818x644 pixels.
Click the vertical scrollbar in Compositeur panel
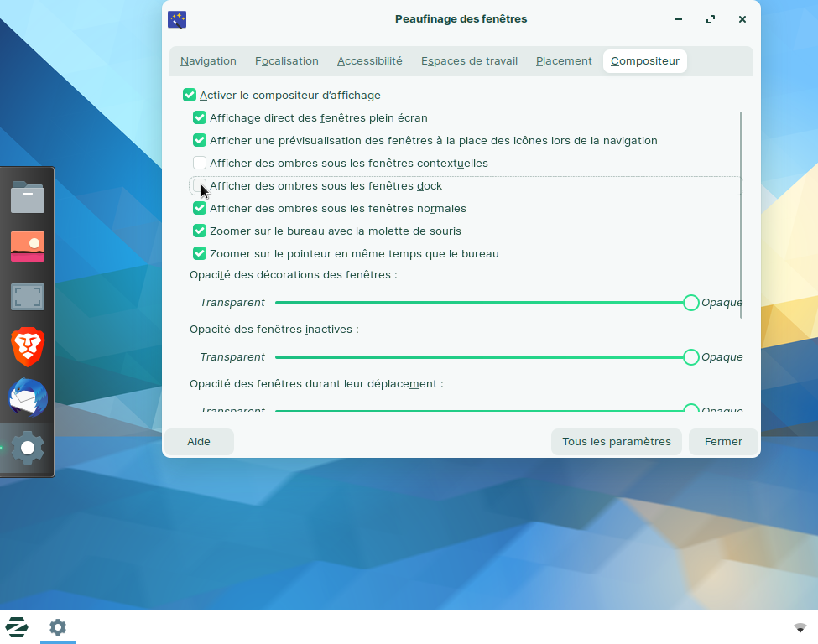[741, 215]
